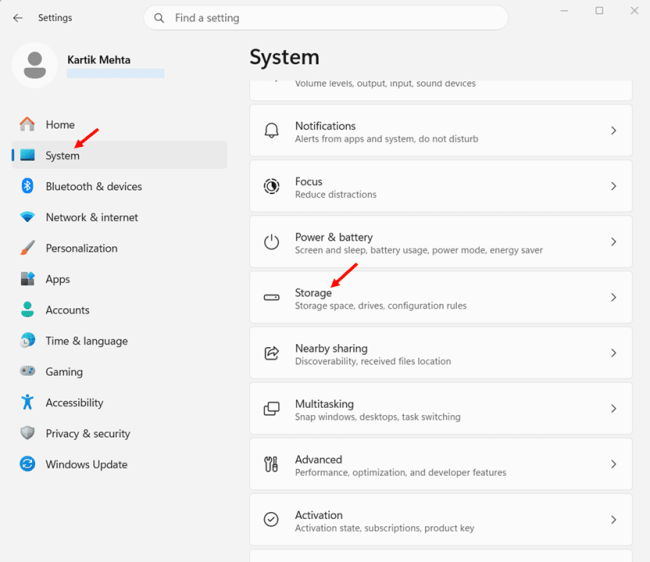Viewport: 650px width, 562px height.
Task: Click the Activation checkmark icon
Action: [271, 519]
